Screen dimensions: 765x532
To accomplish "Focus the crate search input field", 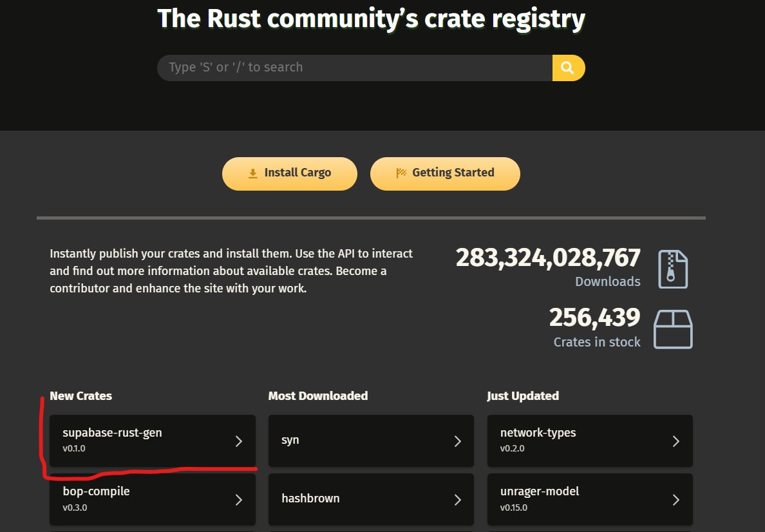I will pos(354,68).
